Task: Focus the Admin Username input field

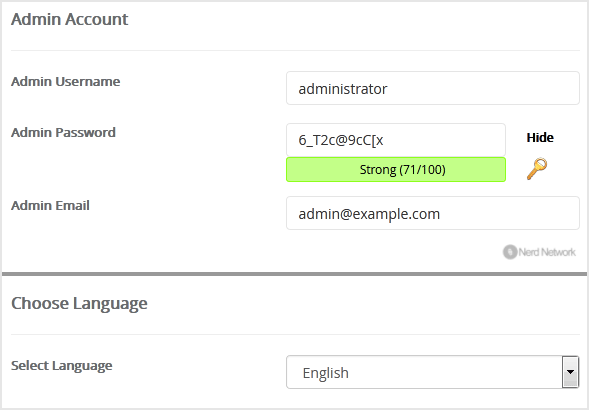Action: tap(433, 88)
